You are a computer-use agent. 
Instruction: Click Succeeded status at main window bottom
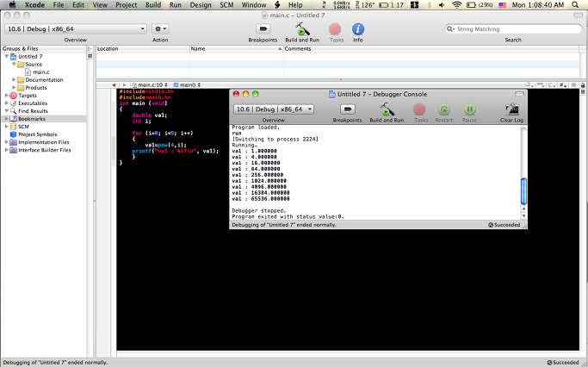click(563, 363)
